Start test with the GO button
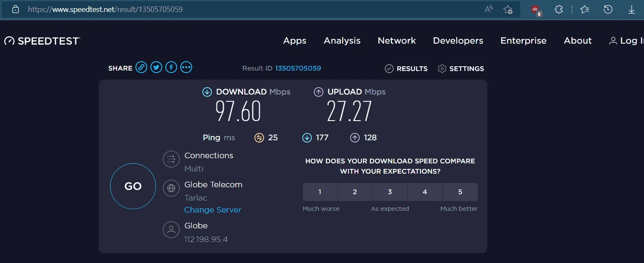Screen dimensions: 644x263 (x=133, y=186)
